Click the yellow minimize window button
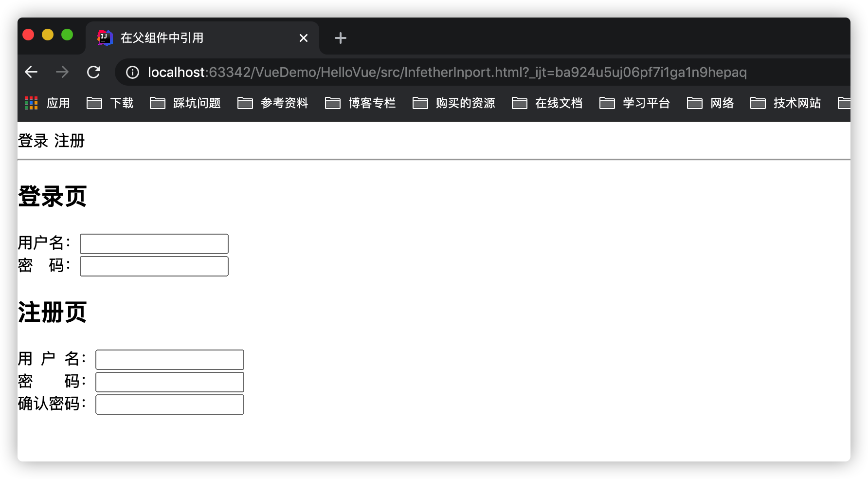The height and width of the screenshot is (479, 868). (48, 35)
